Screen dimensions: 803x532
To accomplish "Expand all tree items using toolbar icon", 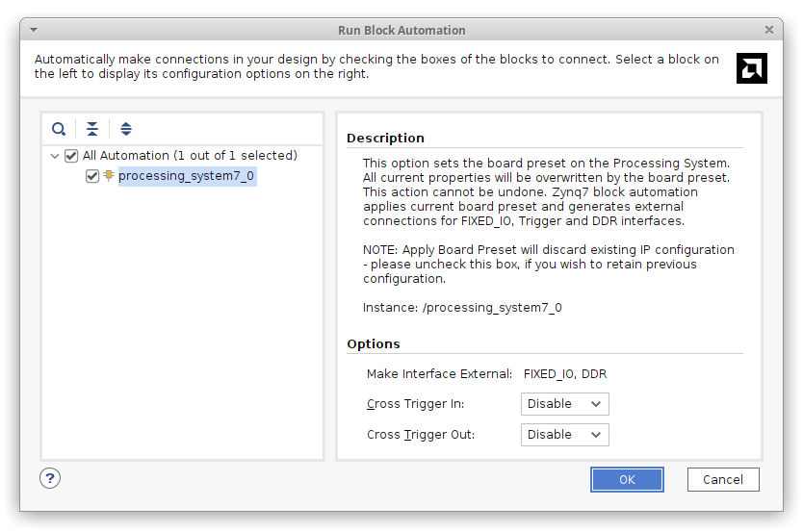I will [126, 129].
